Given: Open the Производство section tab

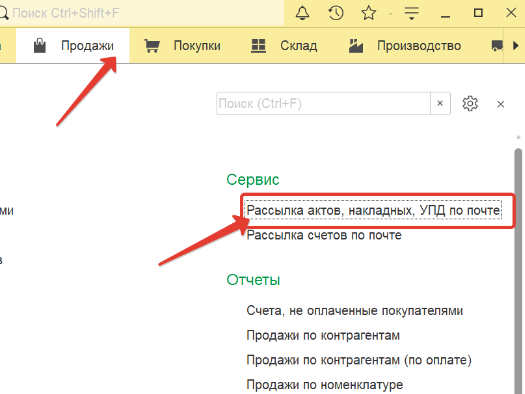Looking at the screenshot, I should click(x=404, y=46).
